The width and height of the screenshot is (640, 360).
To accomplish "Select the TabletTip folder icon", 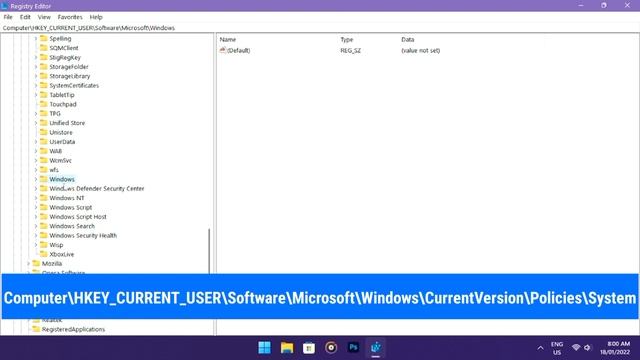I will [x=44, y=95].
